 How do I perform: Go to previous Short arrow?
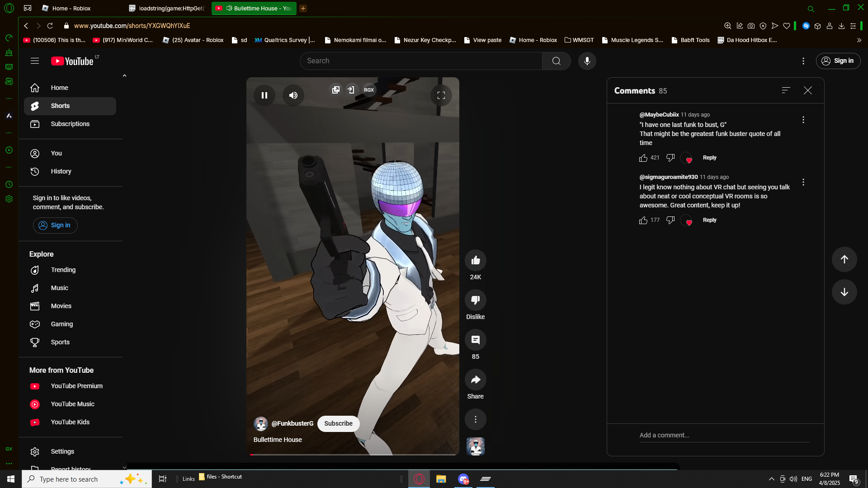(844, 259)
